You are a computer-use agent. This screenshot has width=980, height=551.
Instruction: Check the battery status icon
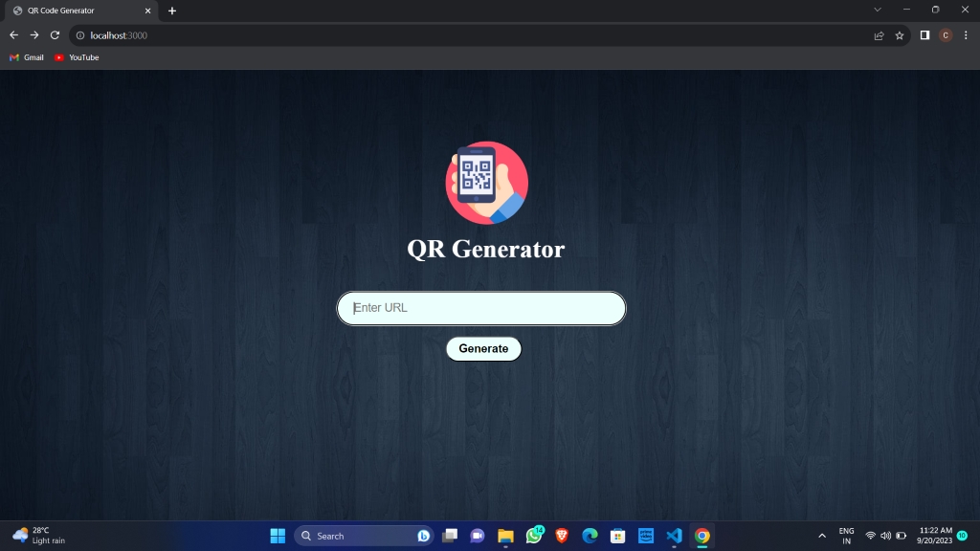pyautogui.click(x=902, y=536)
